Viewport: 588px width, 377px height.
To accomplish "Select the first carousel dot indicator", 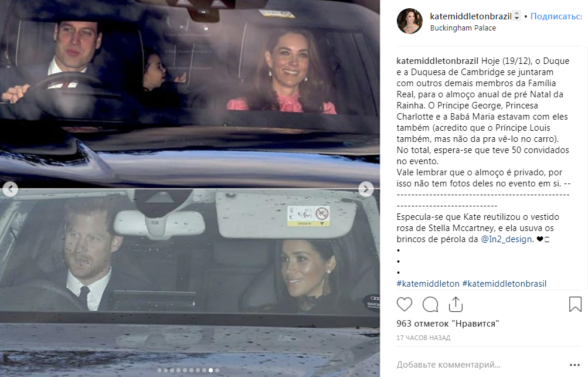I will (159, 370).
